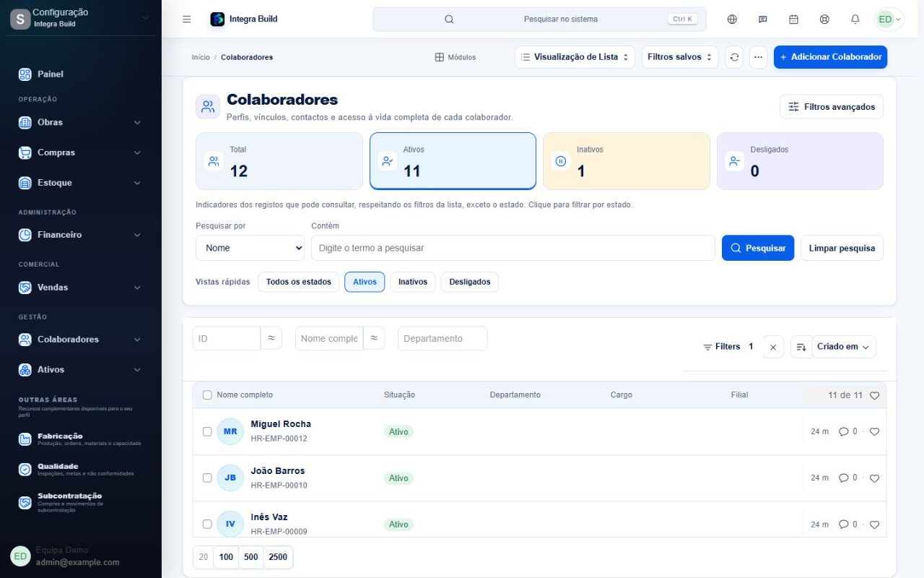The height and width of the screenshot is (578, 924).
Task: Expand the Financeiro sidebar section
Action: [81, 235]
